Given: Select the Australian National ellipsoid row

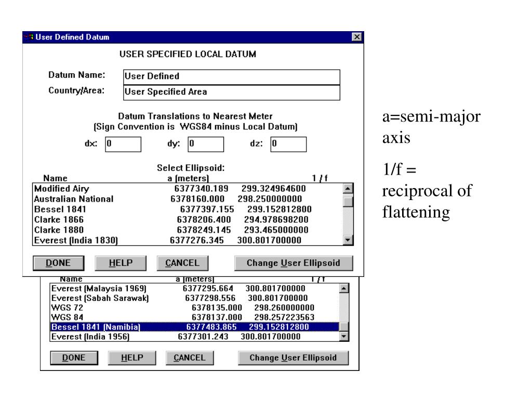Looking at the screenshot, I should point(188,199).
